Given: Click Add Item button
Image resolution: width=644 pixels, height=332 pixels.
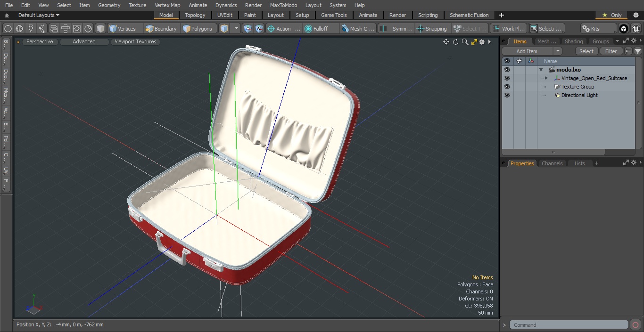Looking at the screenshot, I should coord(527,51).
